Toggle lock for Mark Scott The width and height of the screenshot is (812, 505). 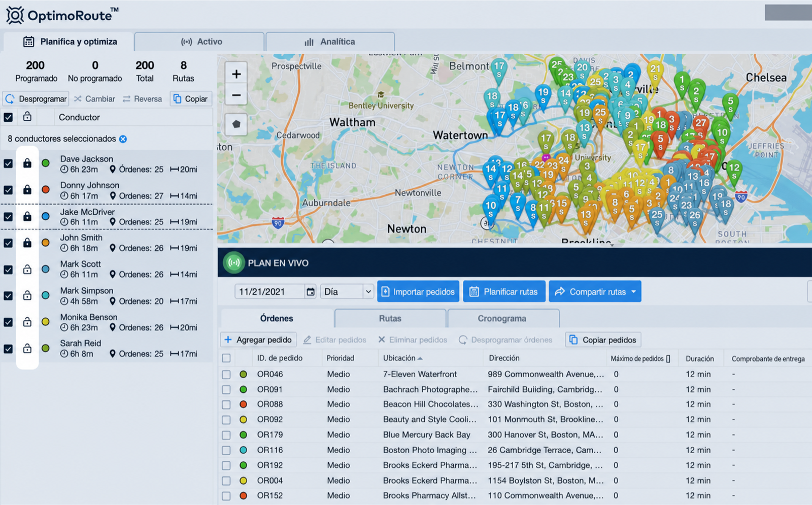click(x=27, y=269)
